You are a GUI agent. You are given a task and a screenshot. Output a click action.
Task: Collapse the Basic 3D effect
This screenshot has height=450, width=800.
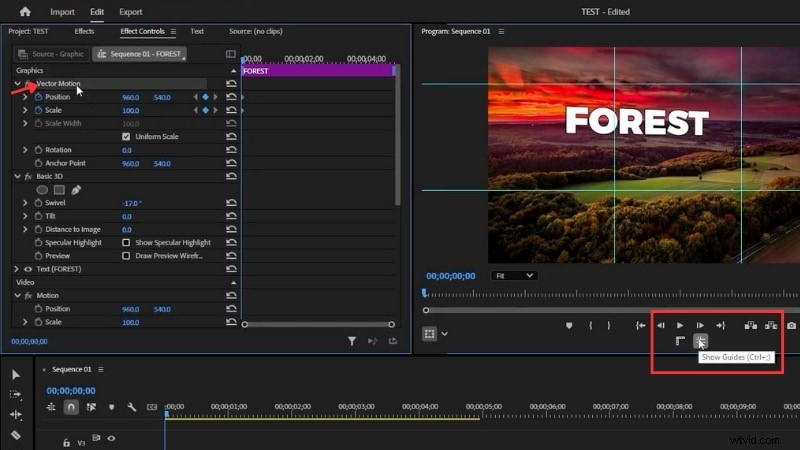click(x=17, y=176)
